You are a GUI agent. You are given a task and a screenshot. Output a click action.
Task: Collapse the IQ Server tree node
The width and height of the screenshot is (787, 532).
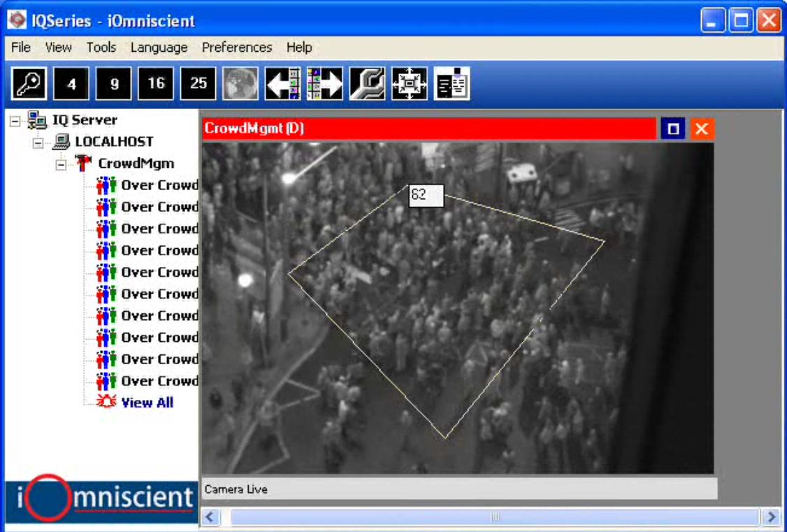point(15,121)
